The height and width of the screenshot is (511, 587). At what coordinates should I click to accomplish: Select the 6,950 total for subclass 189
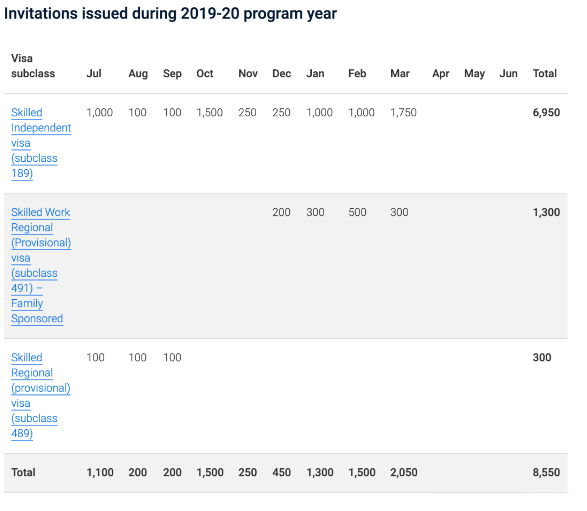coord(546,113)
